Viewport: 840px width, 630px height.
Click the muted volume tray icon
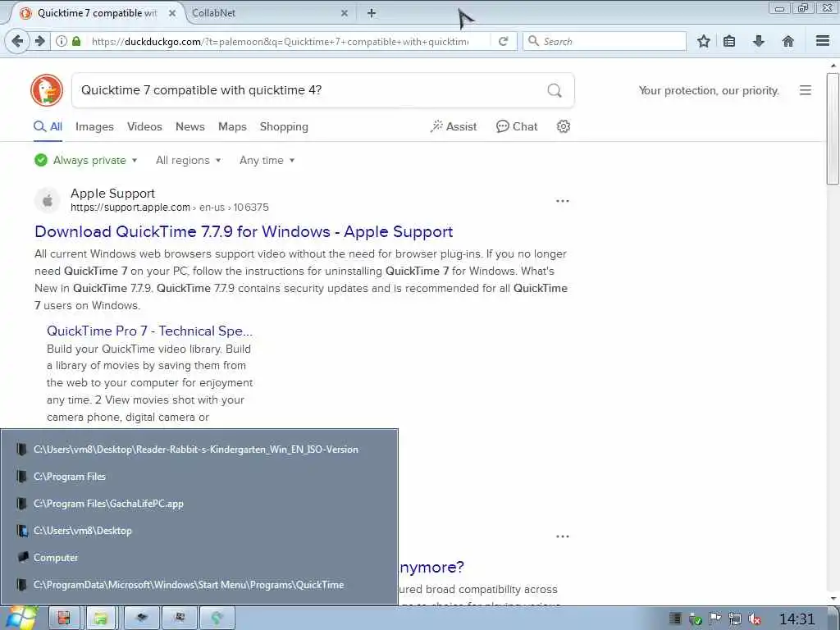(755, 619)
